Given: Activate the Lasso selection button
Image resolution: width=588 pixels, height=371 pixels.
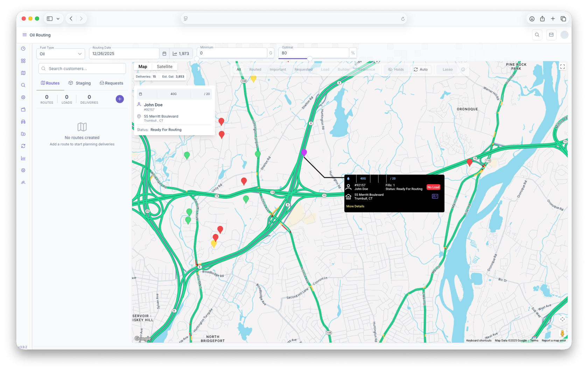Looking at the screenshot, I should click(x=447, y=69).
